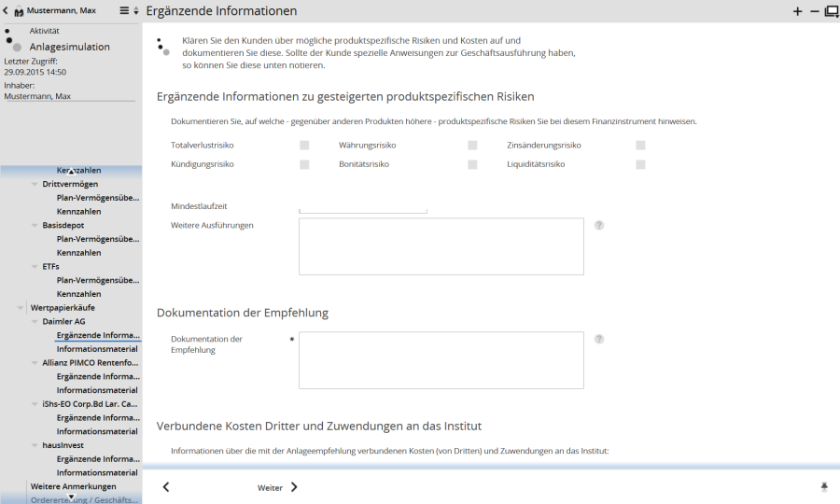Collapse the Daimler AG tree node
This screenshot has height=504, width=840.
click(x=35, y=322)
